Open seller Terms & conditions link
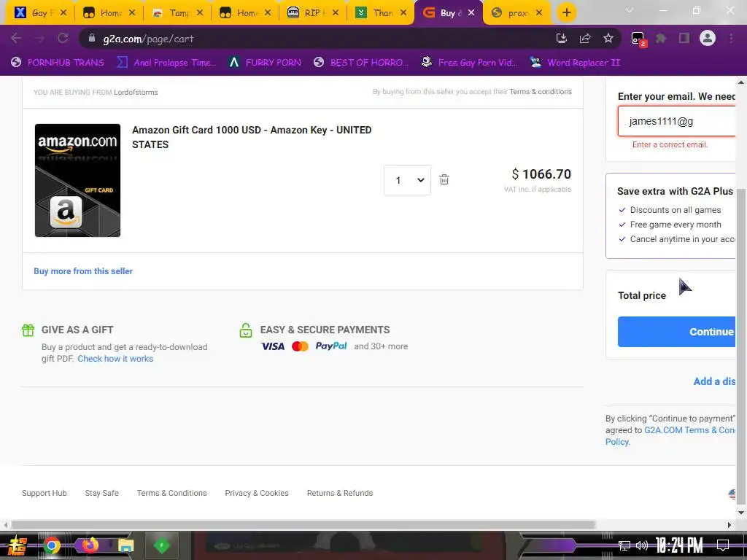This screenshot has width=747, height=560. [x=541, y=91]
